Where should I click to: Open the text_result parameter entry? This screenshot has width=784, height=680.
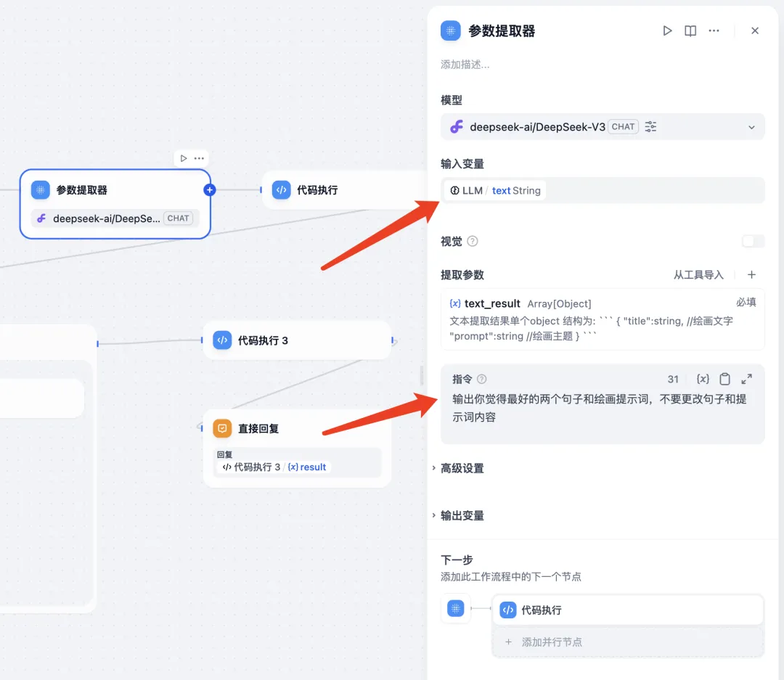pyautogui.click(x=603, y=319)
